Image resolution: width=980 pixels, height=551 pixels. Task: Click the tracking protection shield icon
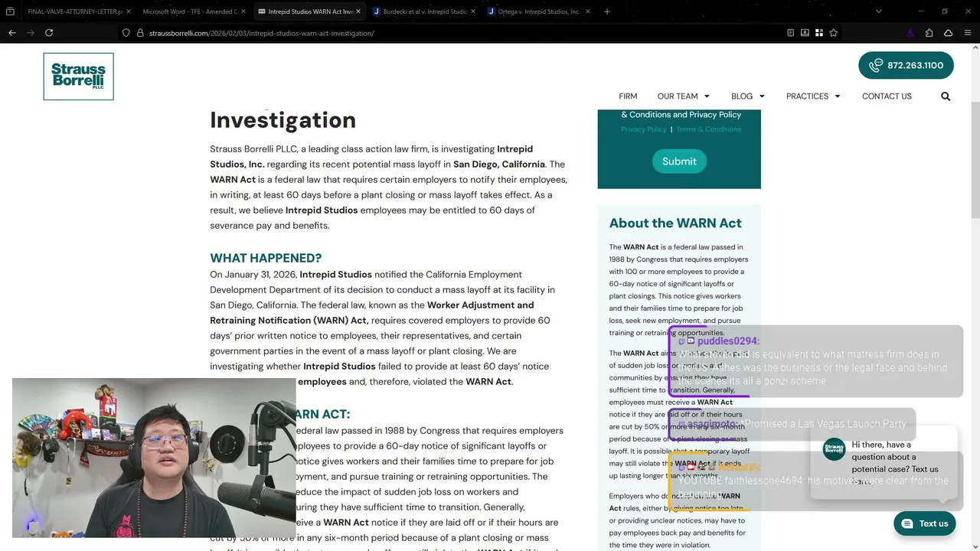(x=126, y=33)
